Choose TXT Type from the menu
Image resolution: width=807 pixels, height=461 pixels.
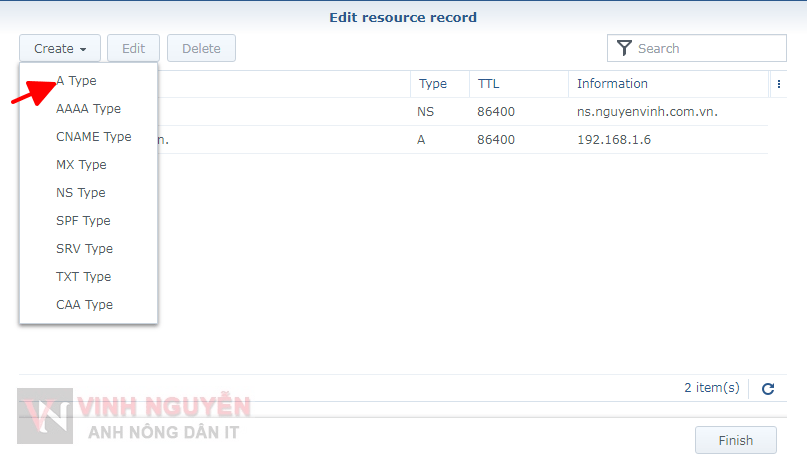[x=83, y=277]
